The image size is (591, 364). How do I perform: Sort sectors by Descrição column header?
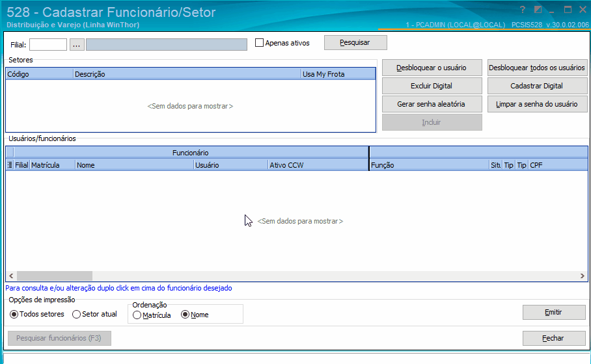pyautogui.click(x=187, y=74)
